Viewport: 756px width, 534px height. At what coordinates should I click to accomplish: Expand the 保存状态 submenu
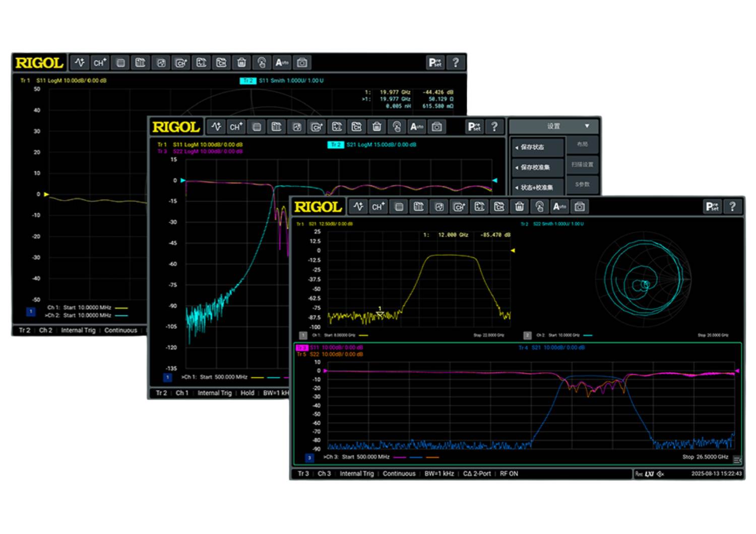click(x=536, y=147)
